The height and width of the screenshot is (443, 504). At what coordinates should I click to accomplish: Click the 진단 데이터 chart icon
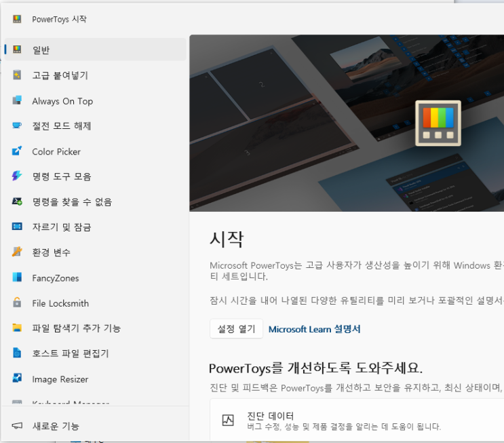coord(228,420)
